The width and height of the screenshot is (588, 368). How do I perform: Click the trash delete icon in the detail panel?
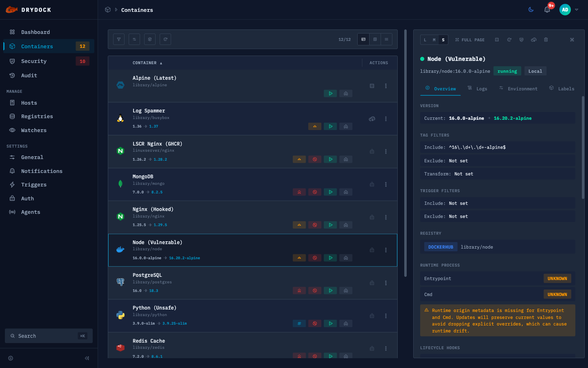pyautogui.click(x=546, y=40)
